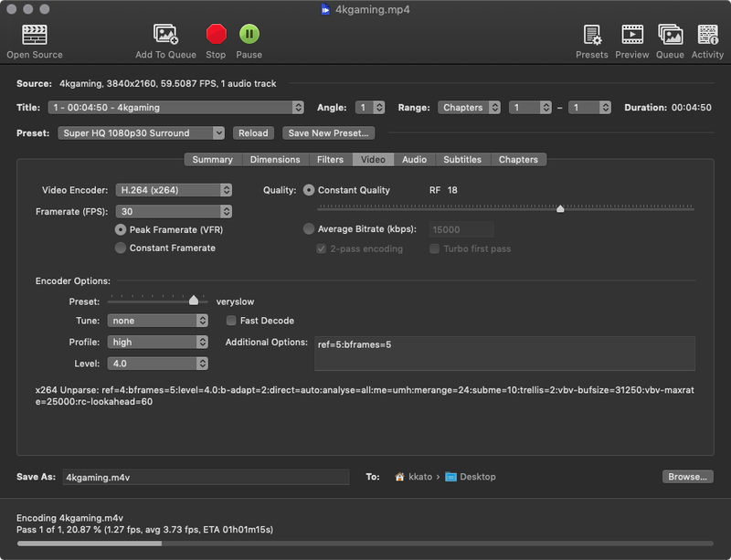Open the Subtitles tab
This screenshot has height=560, width=731.
click(x=462, y=159)
